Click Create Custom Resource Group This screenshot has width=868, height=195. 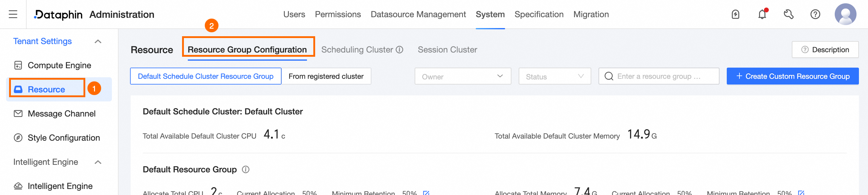(792, 76)
